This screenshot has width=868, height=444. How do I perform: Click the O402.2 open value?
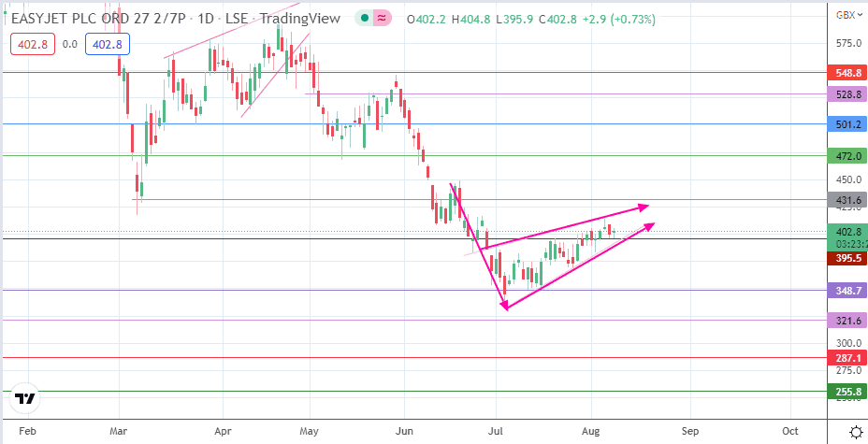point(426,20)
